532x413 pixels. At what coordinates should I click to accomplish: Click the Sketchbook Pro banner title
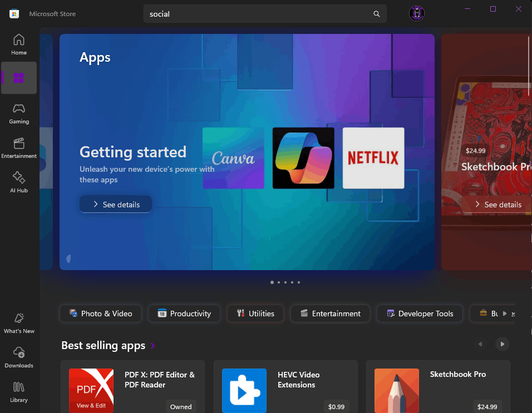pyautogui.click(x=496, y=167)
